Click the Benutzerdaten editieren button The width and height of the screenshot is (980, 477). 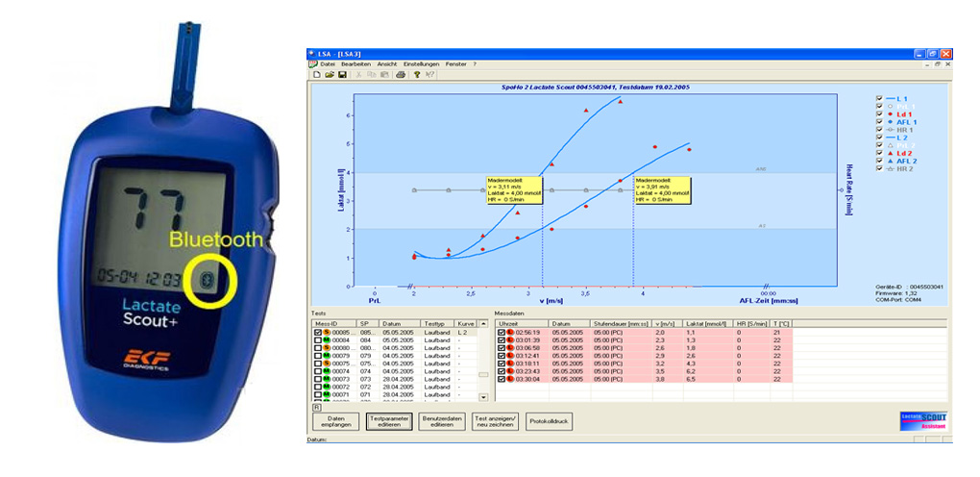[442, 421]
